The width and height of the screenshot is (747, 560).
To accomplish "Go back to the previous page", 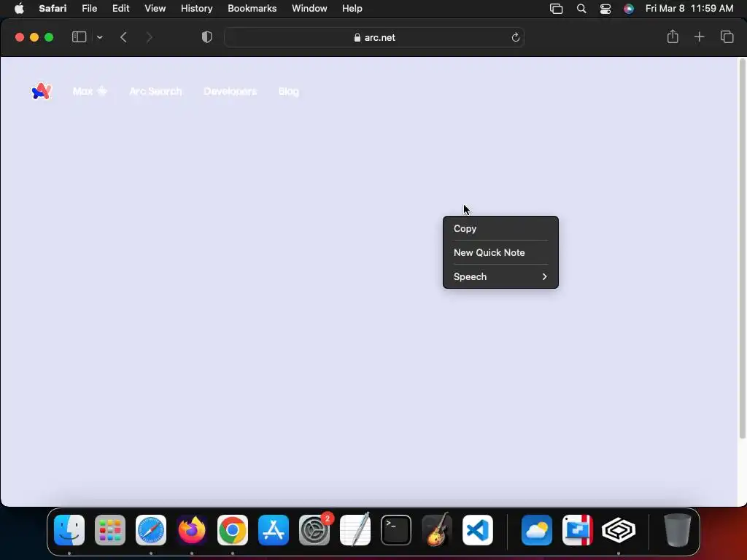I will pos(123,37).
